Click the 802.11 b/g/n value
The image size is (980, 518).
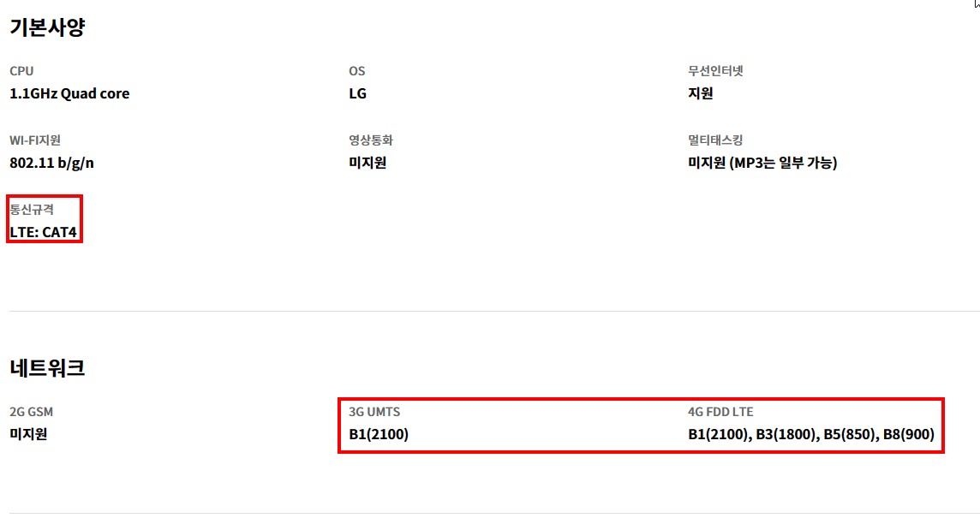51,163
